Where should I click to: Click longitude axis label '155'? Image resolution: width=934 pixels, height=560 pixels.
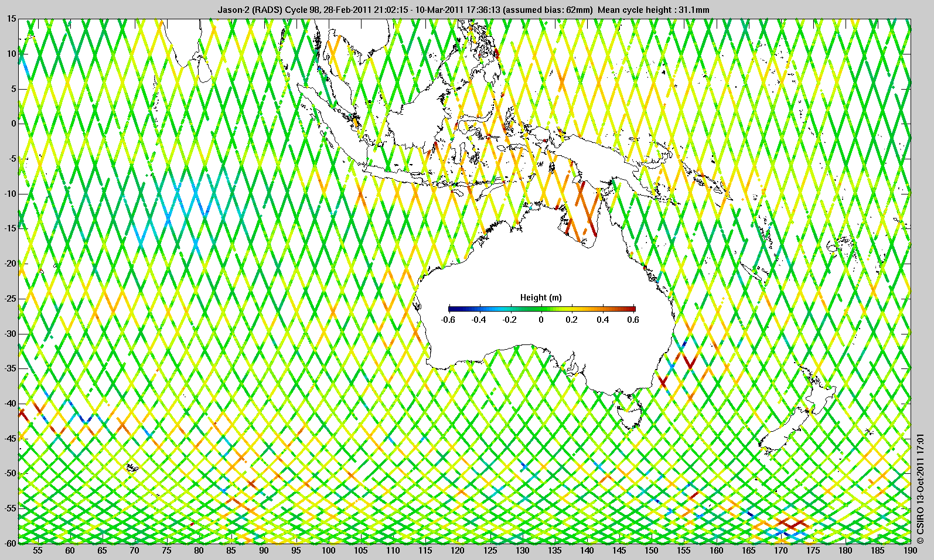[x=684, y=551]
